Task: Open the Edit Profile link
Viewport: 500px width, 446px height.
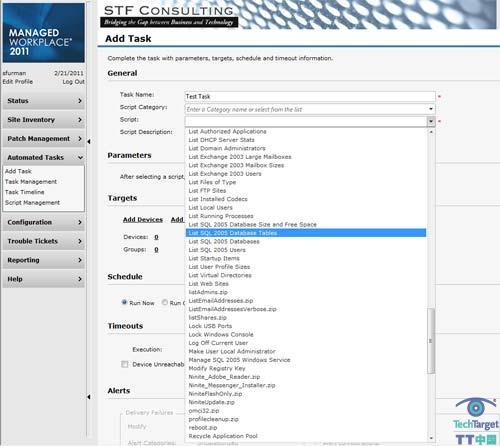Action: pyautogui.click(x=18, y=82)
